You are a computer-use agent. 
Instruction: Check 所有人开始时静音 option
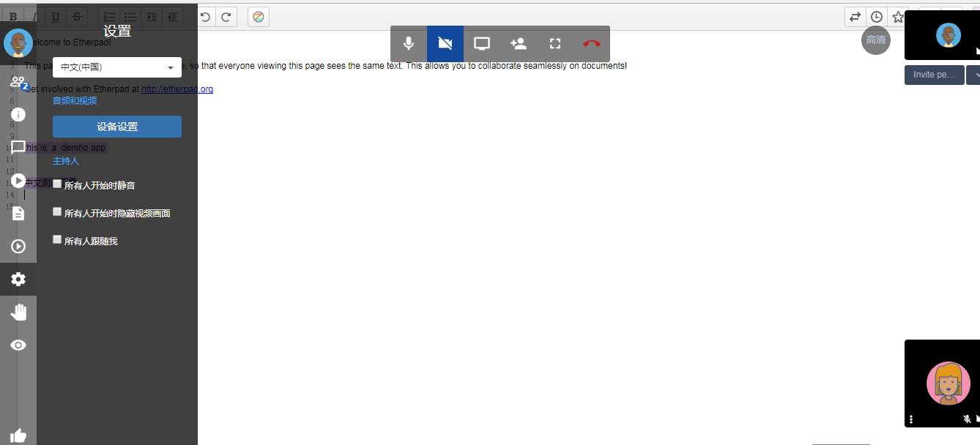coord(58,184)
